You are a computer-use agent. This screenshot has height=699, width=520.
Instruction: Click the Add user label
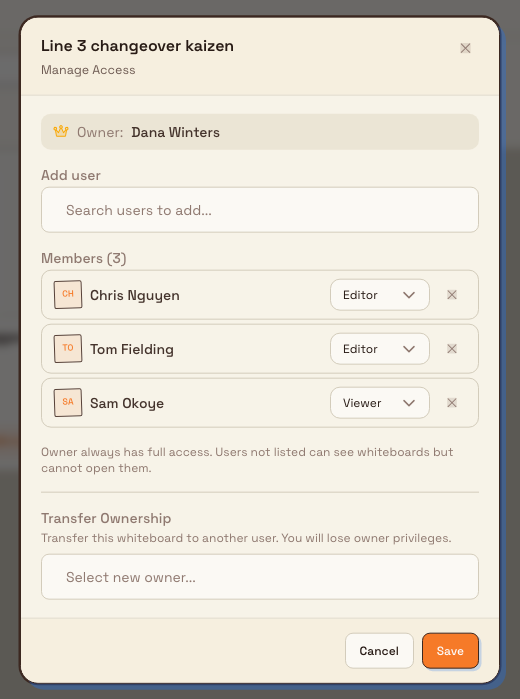(71, 175)
